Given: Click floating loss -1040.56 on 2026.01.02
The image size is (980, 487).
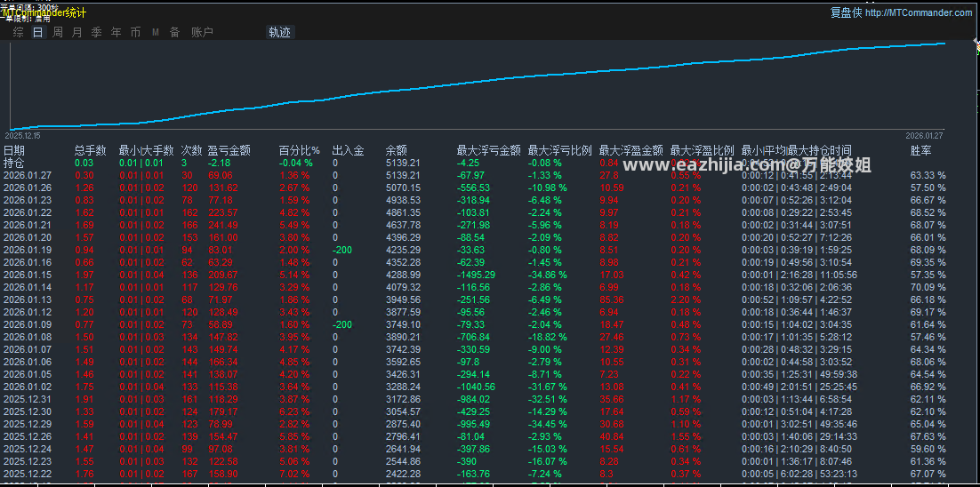Looking at the screenshot, I should pos(477,387).
